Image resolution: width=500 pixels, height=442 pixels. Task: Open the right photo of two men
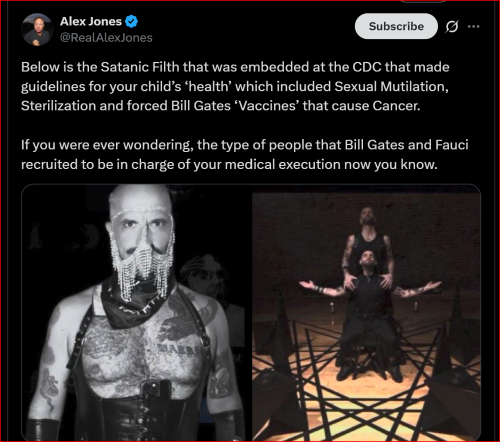pyautogui.click(x=366, y=312)
